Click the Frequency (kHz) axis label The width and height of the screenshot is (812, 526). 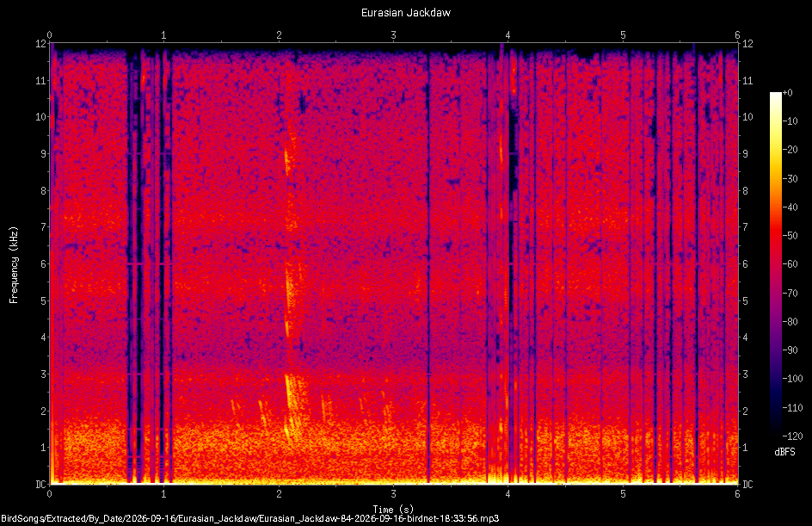point(14,265)
